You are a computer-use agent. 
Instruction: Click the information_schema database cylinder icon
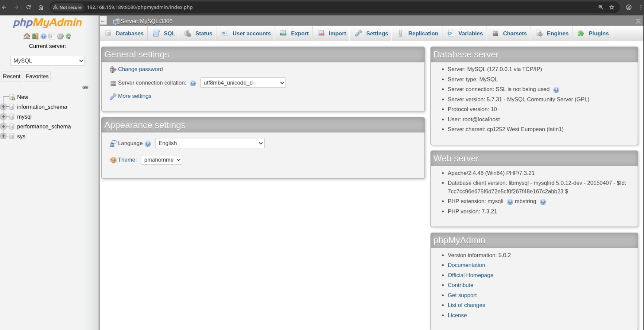12,107
